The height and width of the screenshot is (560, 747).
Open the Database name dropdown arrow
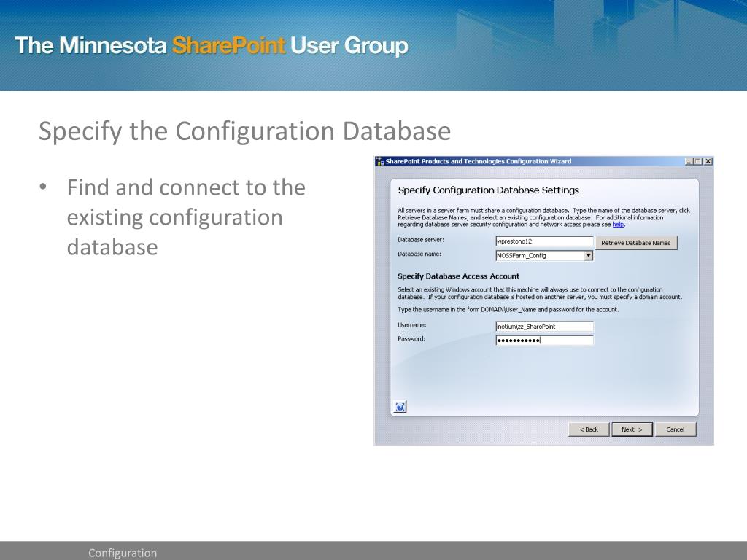coord(589,256)
